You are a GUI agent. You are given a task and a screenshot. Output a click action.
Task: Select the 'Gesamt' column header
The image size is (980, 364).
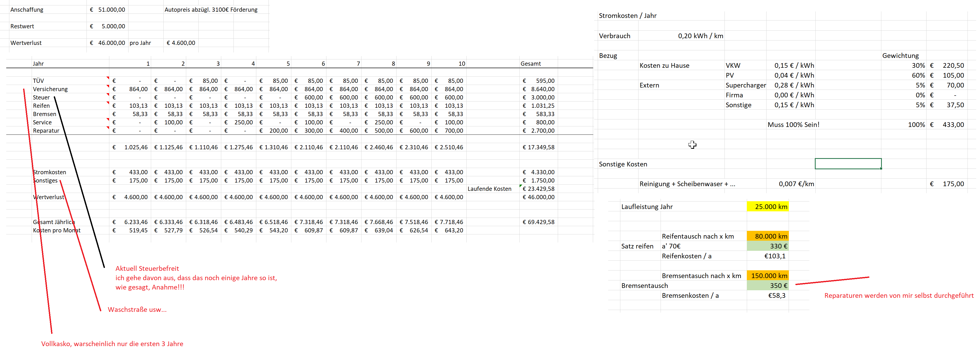click(x=531, y=64)
